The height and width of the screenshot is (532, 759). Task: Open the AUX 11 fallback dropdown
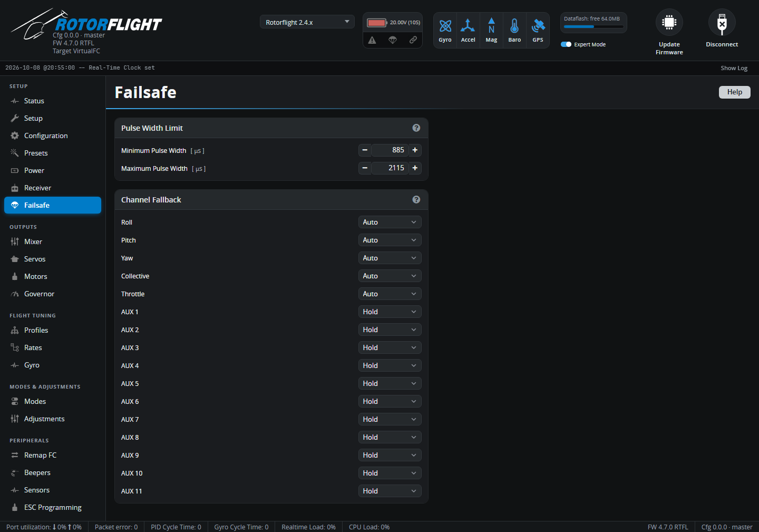(390, 491)
